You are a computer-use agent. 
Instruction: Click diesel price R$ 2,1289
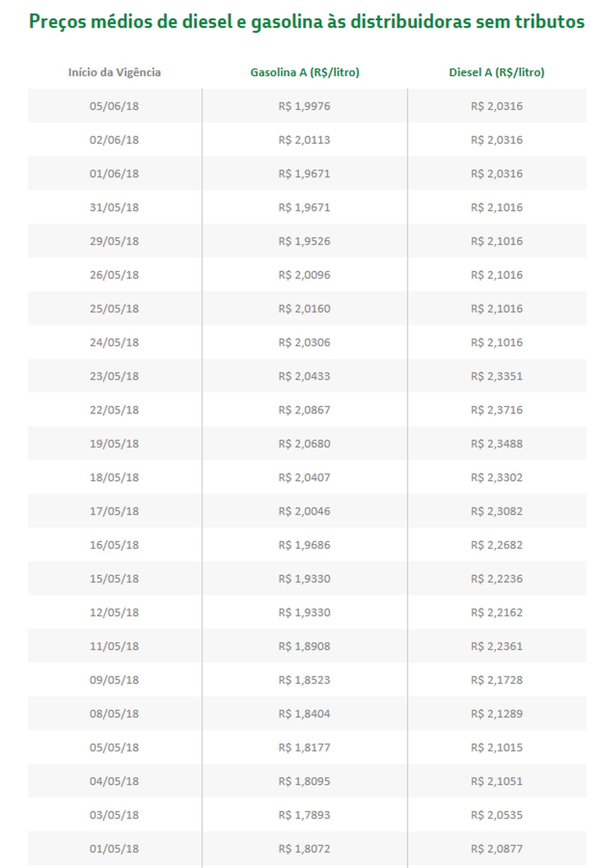pos(497,713)
